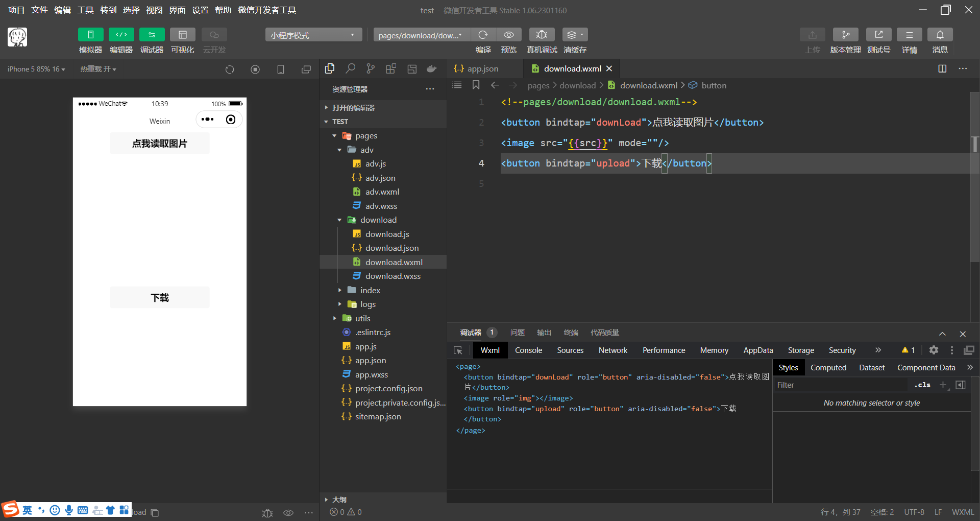The height and width of the screenshot is (521, 980).
Task: Click the 真机调试 remote debug icon
Action: tap(542, 34)
